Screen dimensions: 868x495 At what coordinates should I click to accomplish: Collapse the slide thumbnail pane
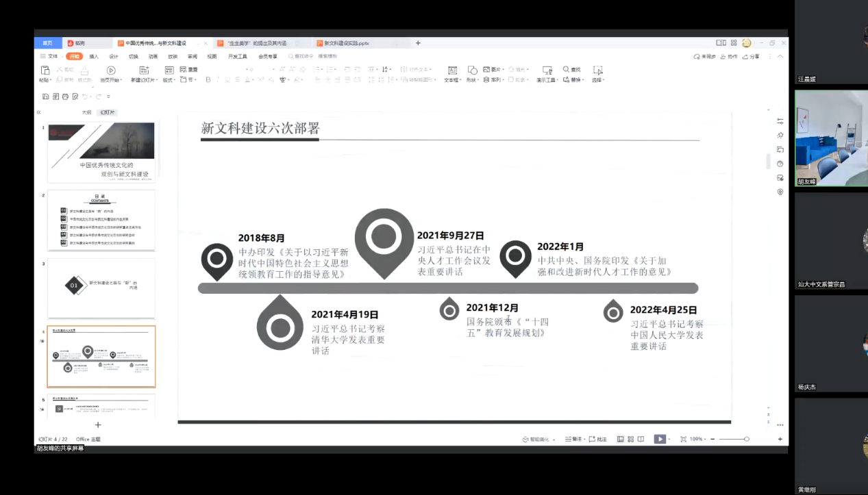39,112
